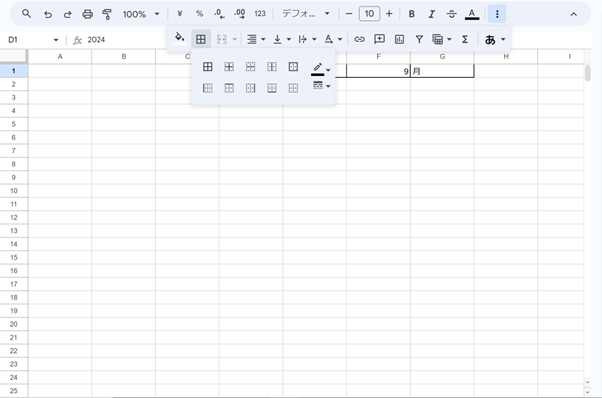Open the border style dropdown
Viewport: 602px width, 398px height.
point(321,85)
